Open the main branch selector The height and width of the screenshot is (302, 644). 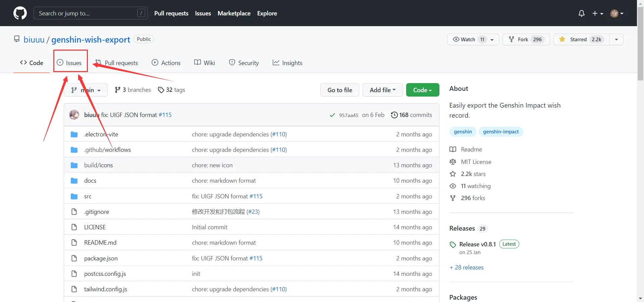[x=86, y=90]
